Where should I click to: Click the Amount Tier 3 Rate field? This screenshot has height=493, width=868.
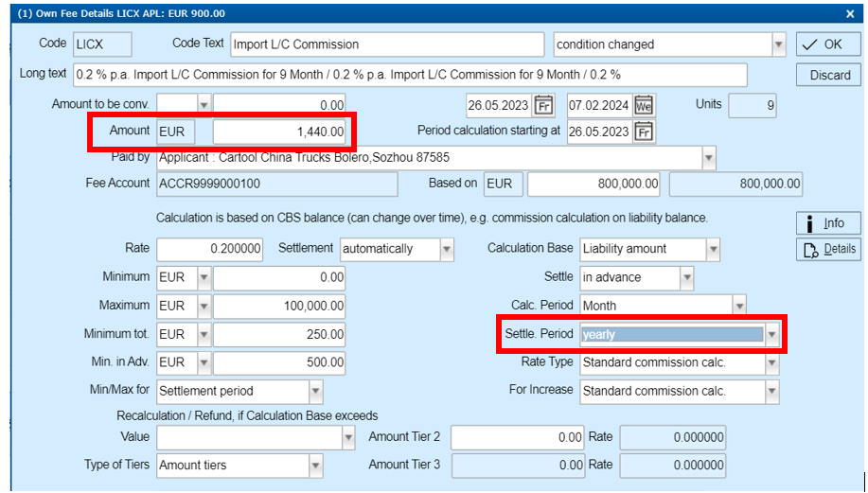[673, 466]
